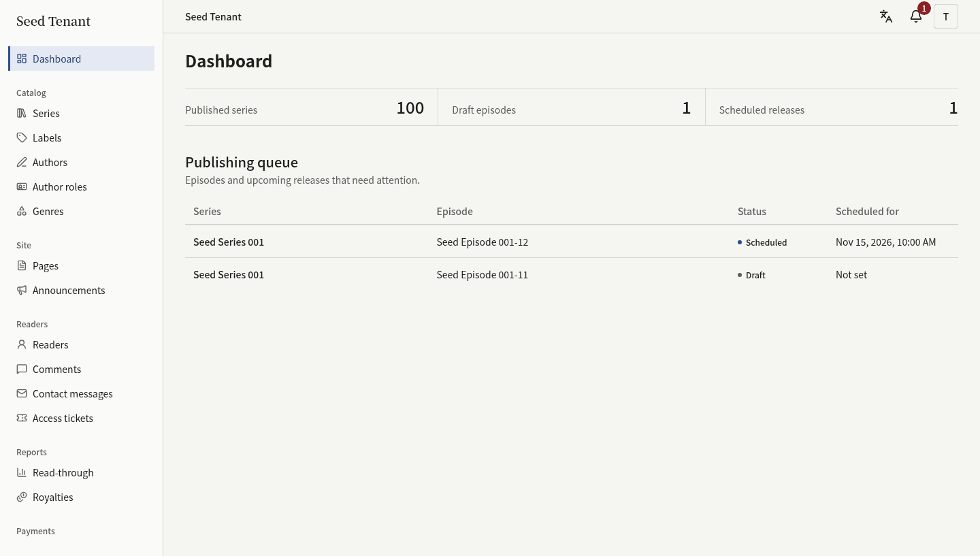The image size is (980, 556).
Task: Click the Nov 15, 2026, 10:00 AM date
Action: coord(886,242)
